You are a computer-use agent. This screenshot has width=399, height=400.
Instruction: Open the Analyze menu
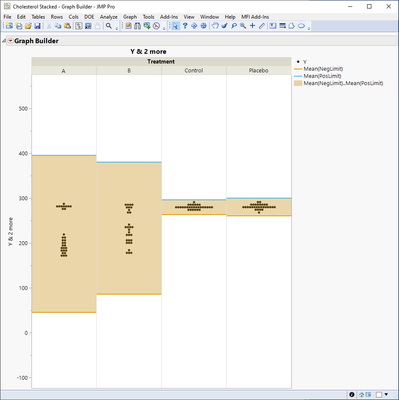109,17
